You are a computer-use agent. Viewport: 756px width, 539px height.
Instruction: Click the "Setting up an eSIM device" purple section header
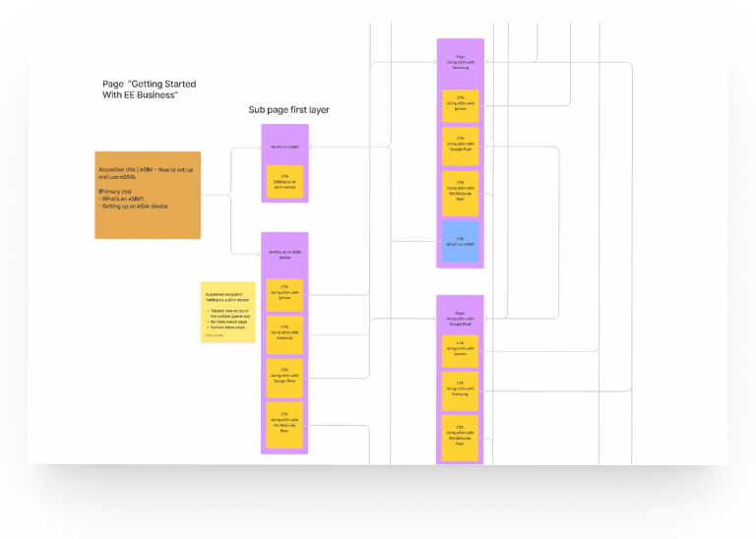pos(284,255)
